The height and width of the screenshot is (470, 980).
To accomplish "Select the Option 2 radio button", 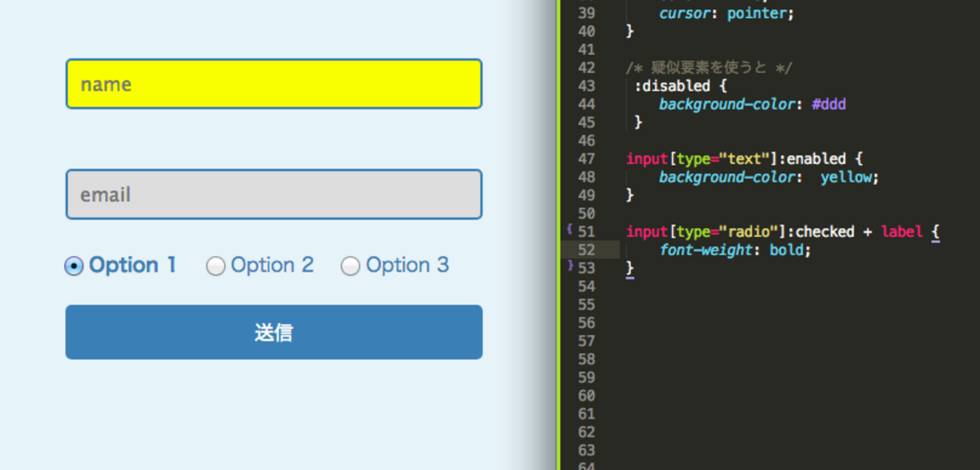I will pyautogui.click(x=216, y=266).
